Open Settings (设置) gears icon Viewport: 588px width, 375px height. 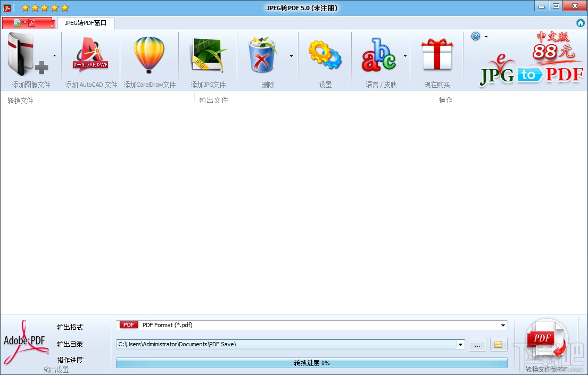[325, 55]
